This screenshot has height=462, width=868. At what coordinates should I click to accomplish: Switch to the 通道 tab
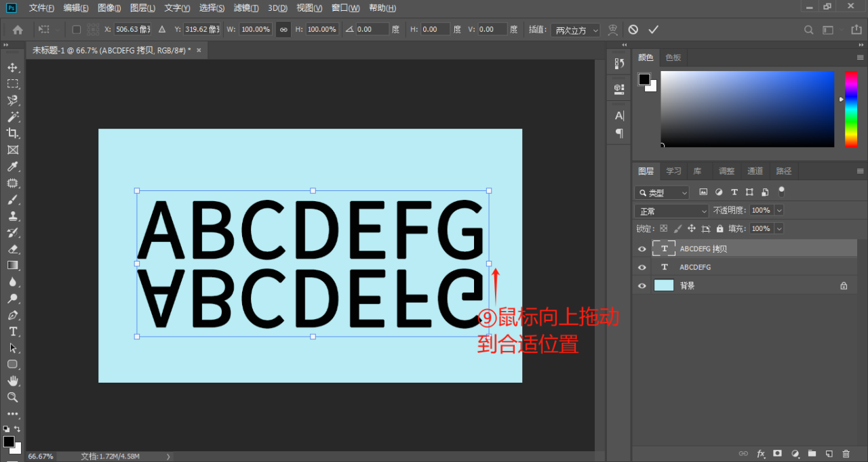coord(755,171)
